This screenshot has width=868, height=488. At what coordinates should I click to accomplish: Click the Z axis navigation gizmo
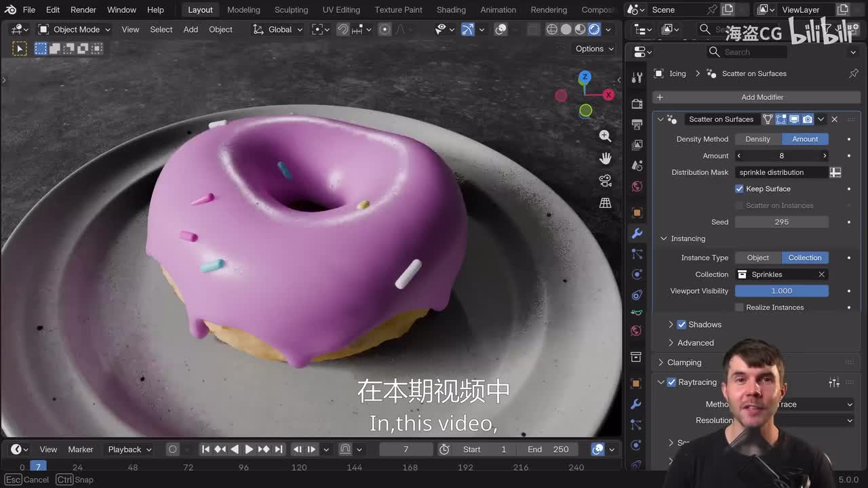pos(585,77)
